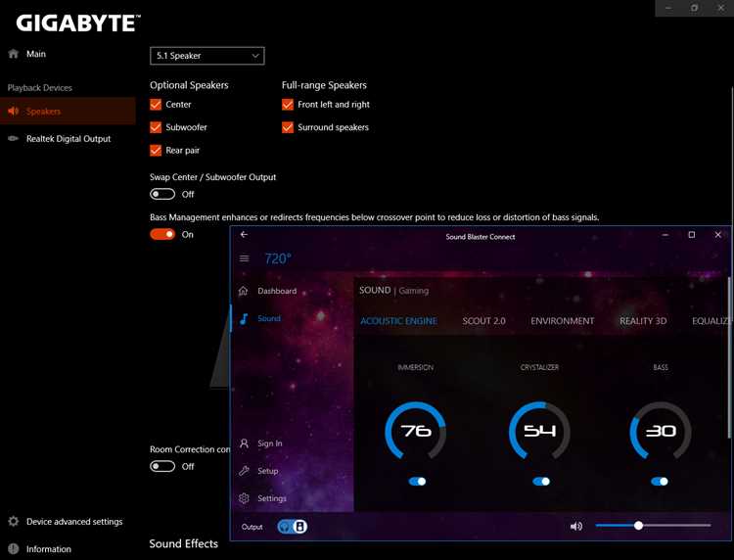Click the 720° device title
Screen dimensions: 734x560
click(278, 258)
